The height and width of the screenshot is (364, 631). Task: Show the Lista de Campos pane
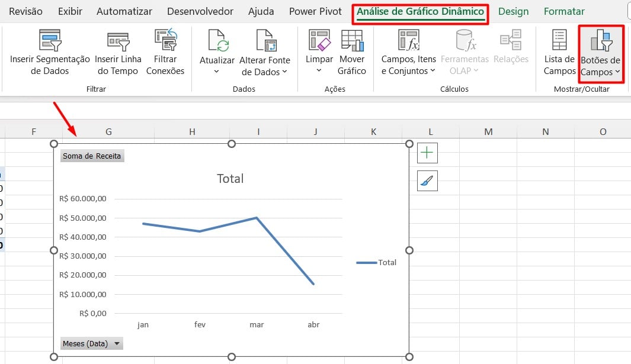[x=559, y=41]
